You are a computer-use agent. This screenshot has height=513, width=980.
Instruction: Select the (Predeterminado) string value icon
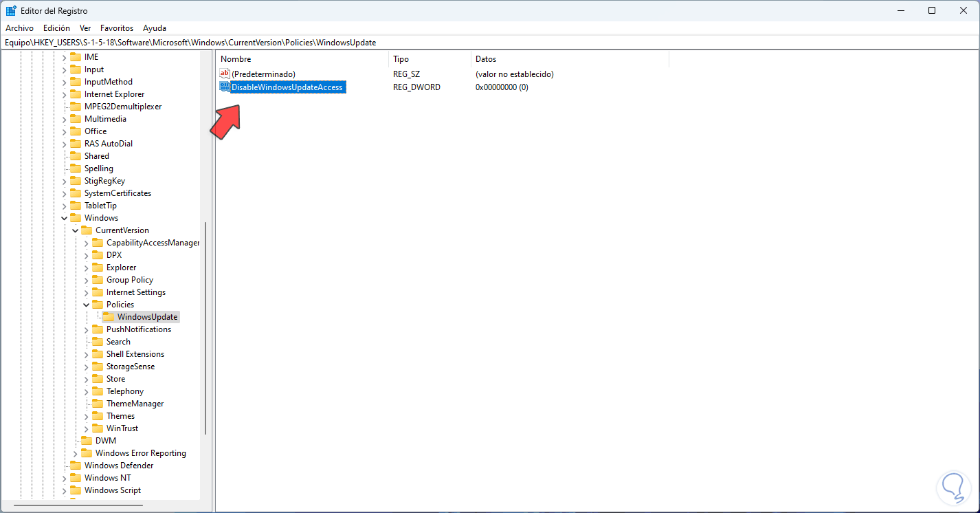[225, 74]
